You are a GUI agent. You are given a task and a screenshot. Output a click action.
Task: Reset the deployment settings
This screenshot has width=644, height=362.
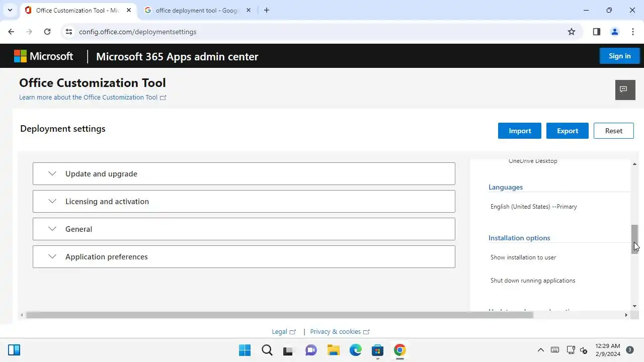pos(613,131)
